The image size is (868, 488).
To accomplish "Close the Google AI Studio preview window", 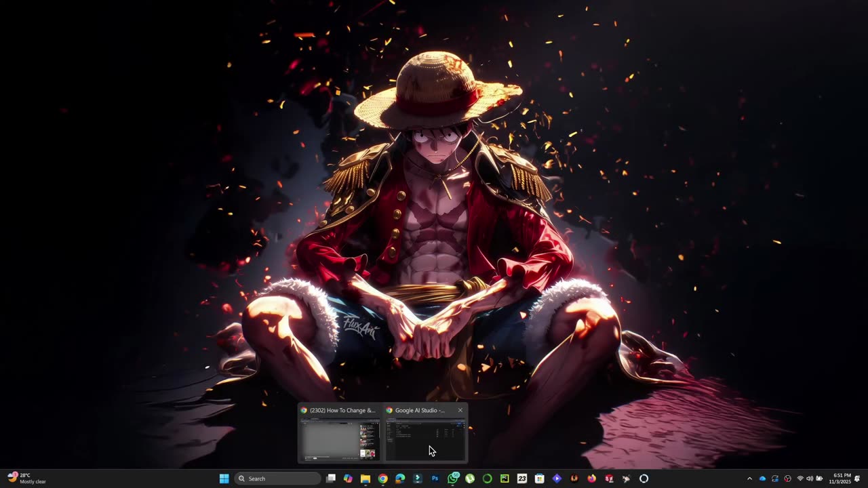I will point(460,410).
